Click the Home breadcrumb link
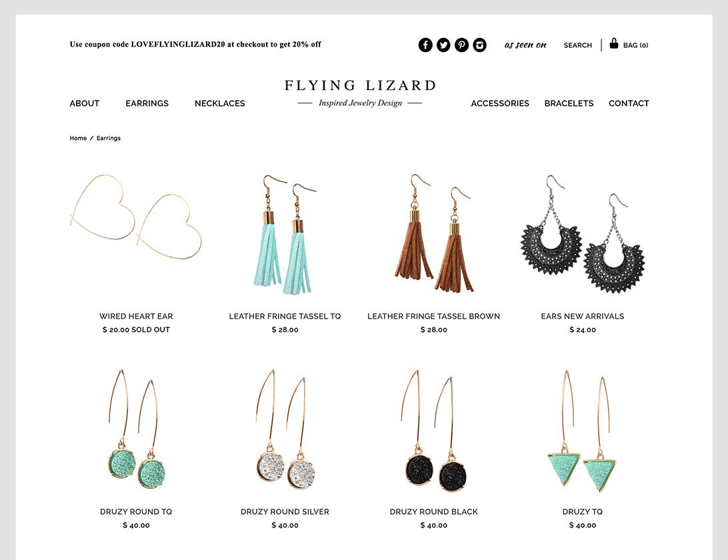Screen dimensions: 728x560 click(78, 138)
